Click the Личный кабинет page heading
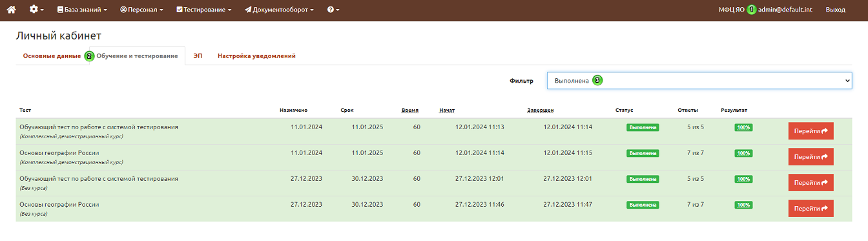The width and height of the screenshot is (868, 241). coord(59,36)
